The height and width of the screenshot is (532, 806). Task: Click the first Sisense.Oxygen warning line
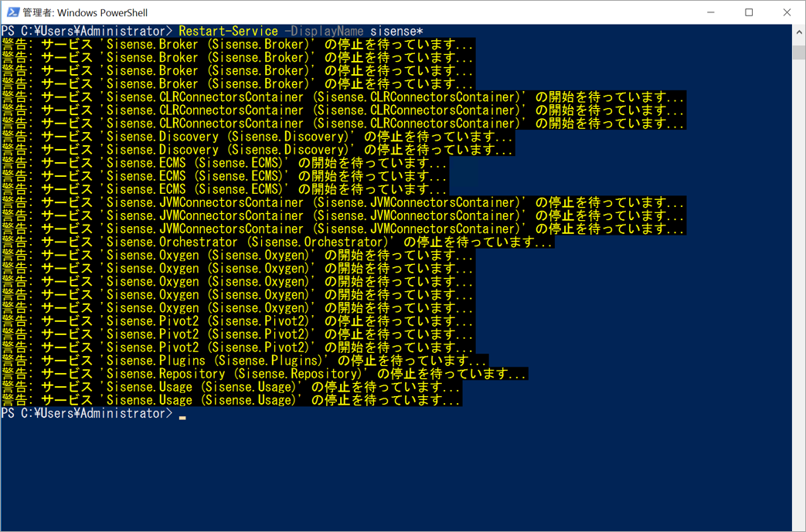point(238,256)
